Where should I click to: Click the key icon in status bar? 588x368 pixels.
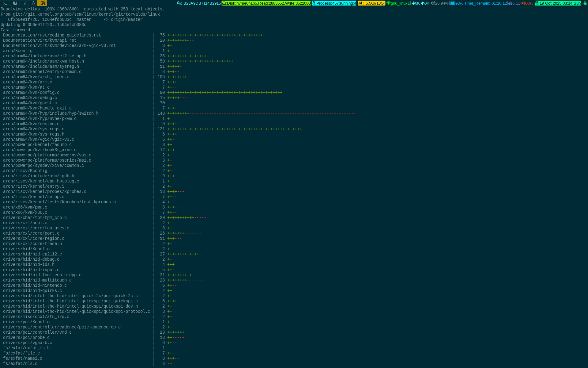tap(179, 3)
